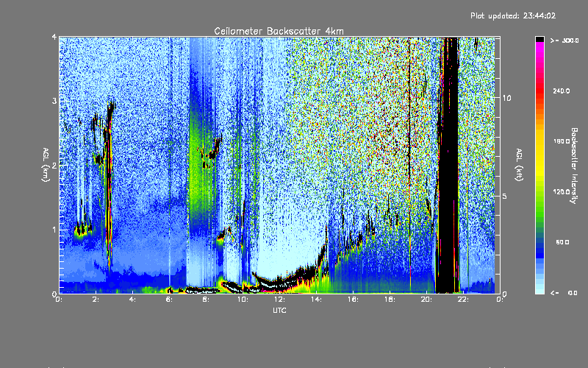Click the "2:" UTC tick label

click(96, 300)
